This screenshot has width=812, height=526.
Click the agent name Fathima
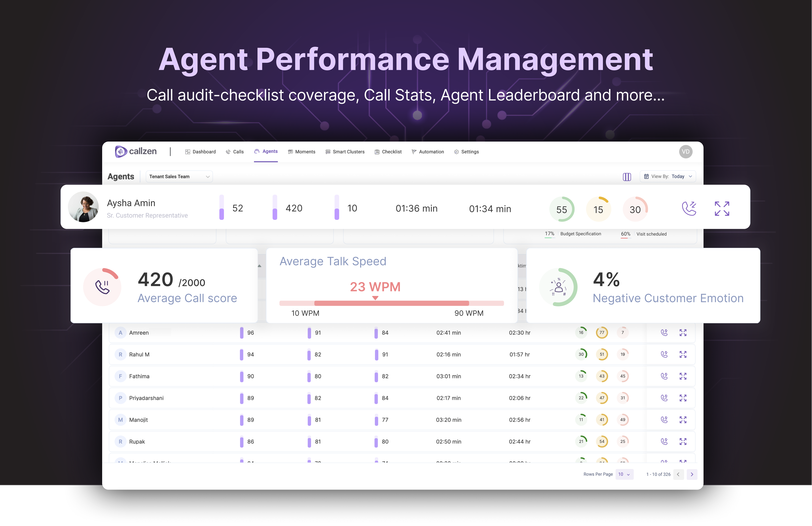pyautogui.click(x=139, y=376)
